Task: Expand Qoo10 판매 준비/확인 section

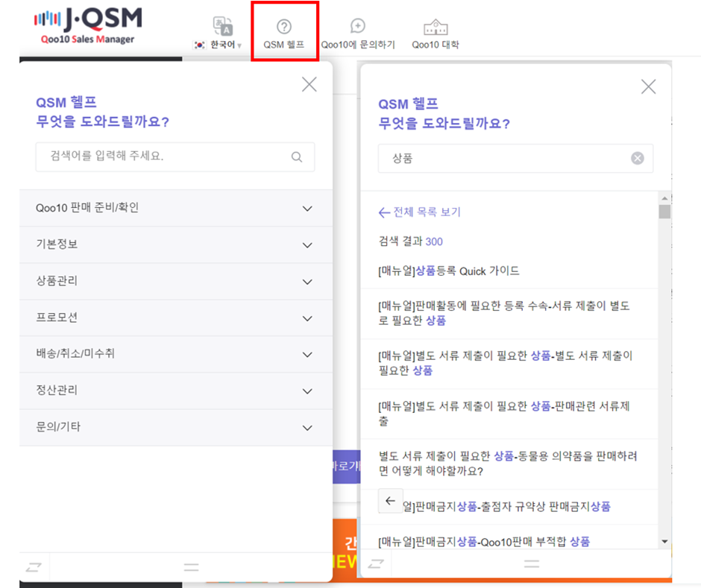Action: 176,208
